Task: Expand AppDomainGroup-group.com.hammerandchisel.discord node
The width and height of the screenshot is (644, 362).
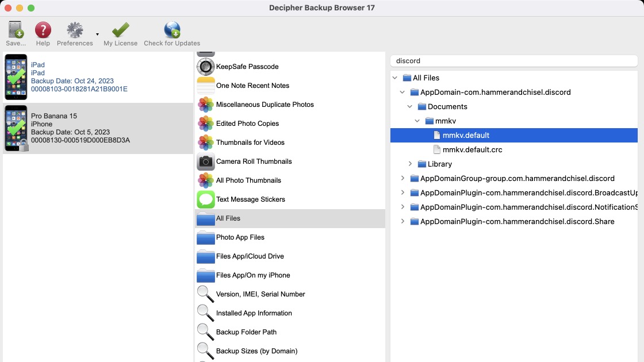Action: click(402, 178)
